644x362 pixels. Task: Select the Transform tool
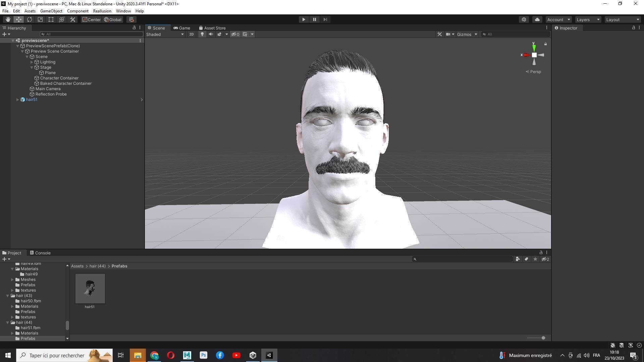pos(62,19)
